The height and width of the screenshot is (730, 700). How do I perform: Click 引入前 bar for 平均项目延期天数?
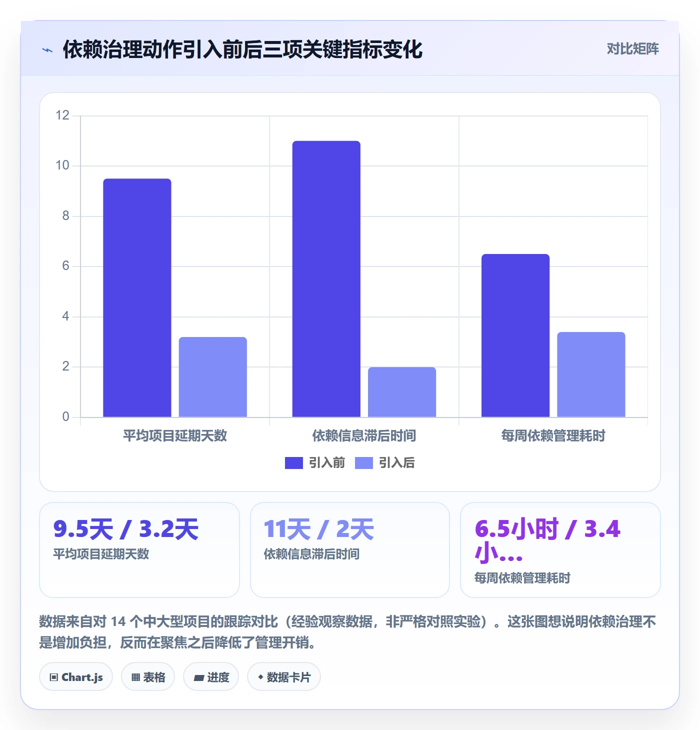137,297
